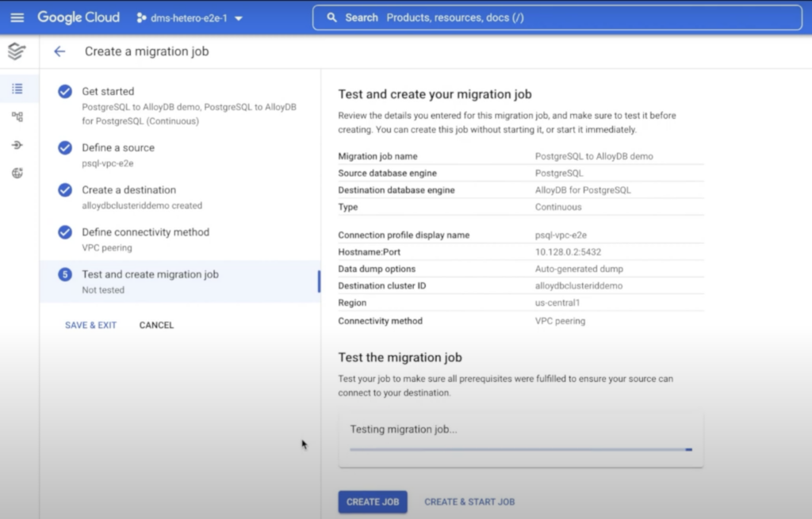The width and height of the screenshot is (812, 519).
Task: Click the Google Cloud logo
Action: pyautogui.click(x=79, y=17)
